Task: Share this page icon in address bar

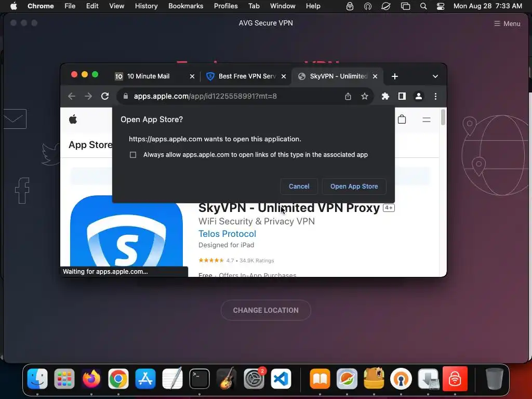Action: (348, 96)
